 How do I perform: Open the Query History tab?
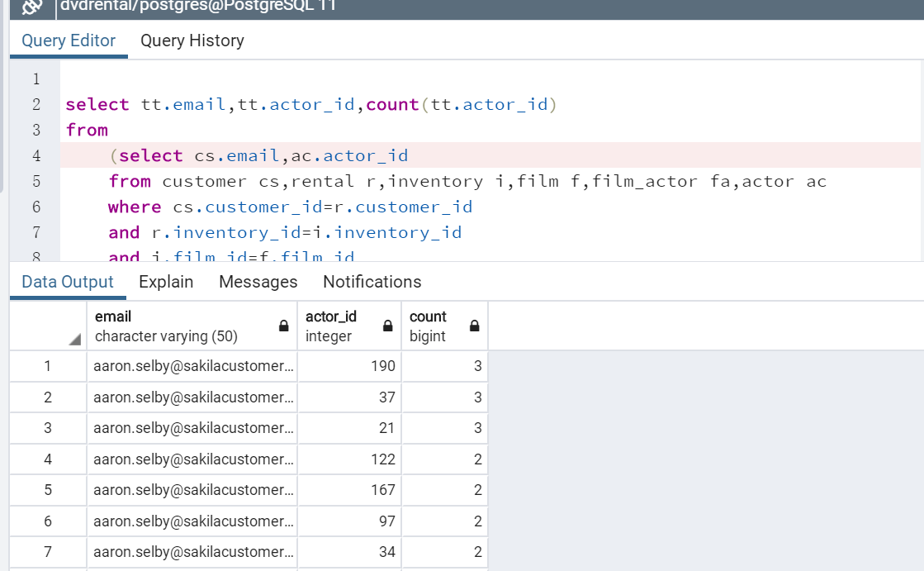(x=192, y=40)
